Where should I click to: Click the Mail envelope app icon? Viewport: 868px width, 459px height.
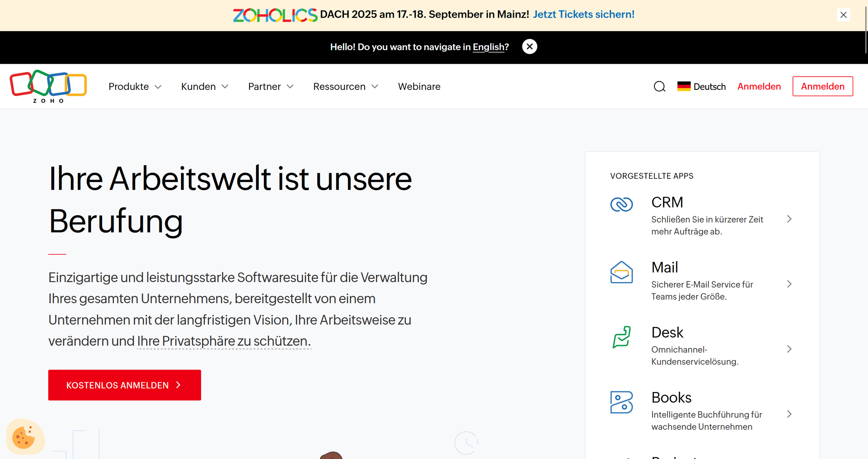(x=621, y=272)
